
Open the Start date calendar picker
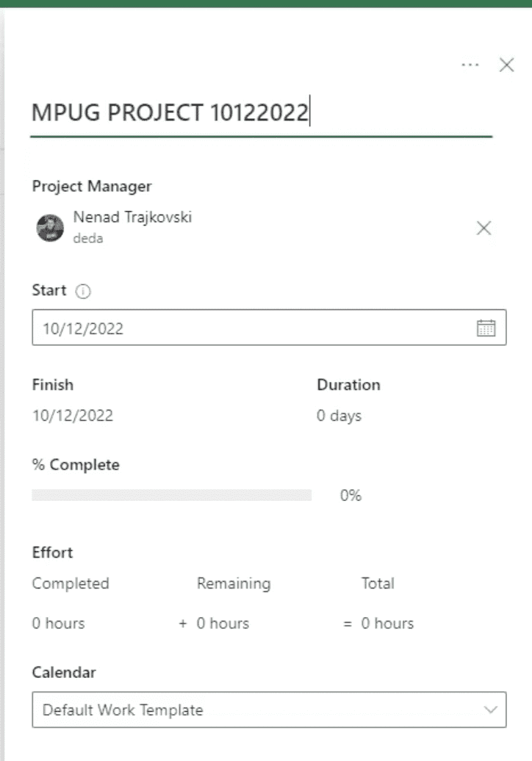486,328
